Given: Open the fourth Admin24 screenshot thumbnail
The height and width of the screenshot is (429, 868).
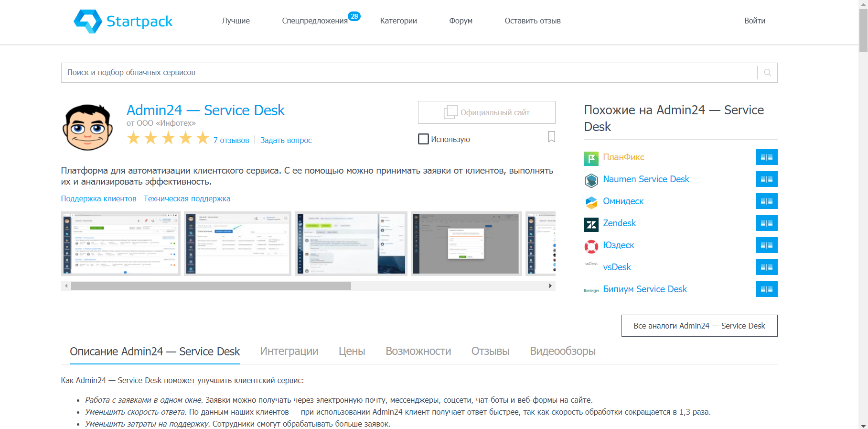Looking at the screenshot, I should [466, 244].
